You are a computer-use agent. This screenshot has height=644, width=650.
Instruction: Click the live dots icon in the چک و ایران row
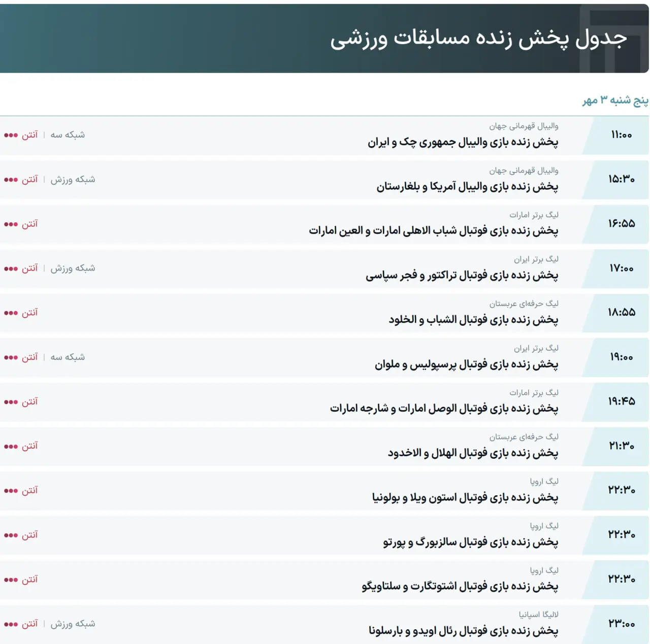click(x=11, y=135)
